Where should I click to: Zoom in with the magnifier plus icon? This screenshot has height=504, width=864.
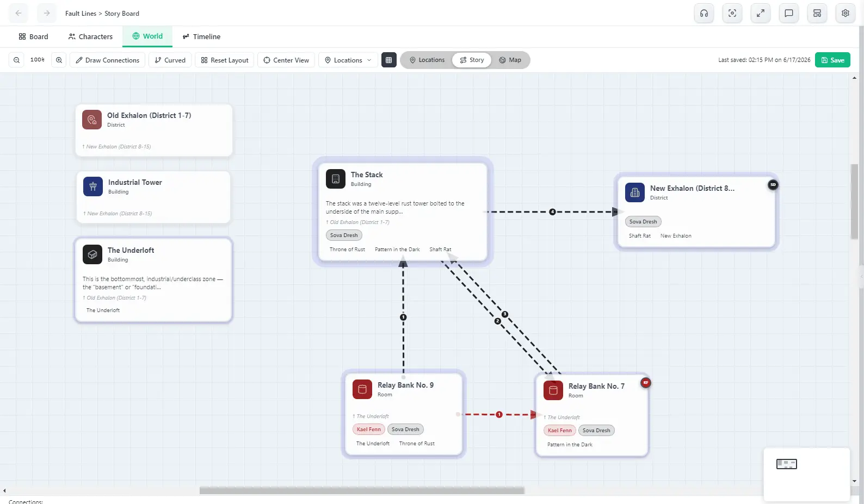[59, 60]
